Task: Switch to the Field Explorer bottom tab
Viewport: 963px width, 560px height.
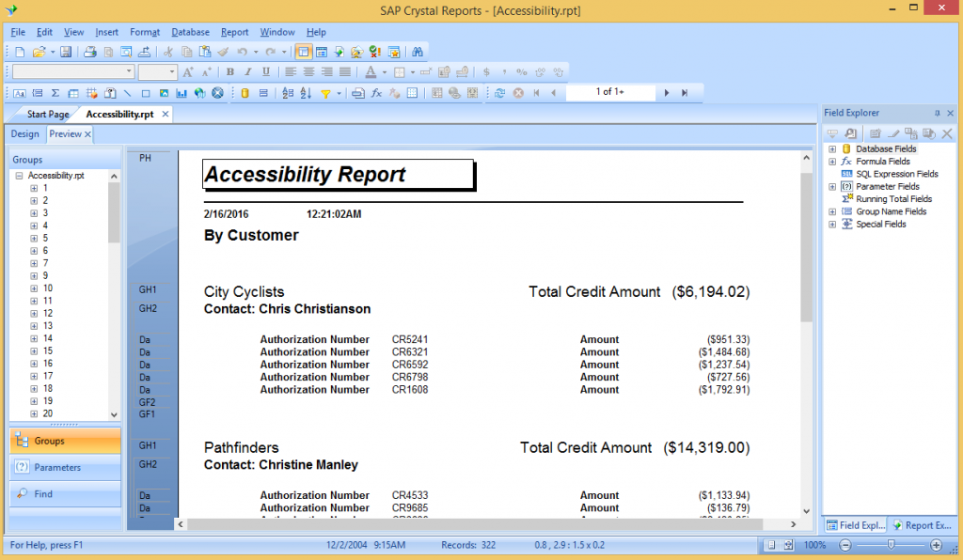Action: (x=856, y=525)
